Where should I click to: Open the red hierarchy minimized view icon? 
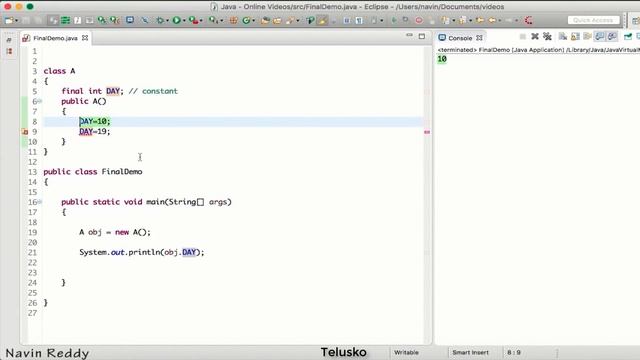(x=9, y=51)
